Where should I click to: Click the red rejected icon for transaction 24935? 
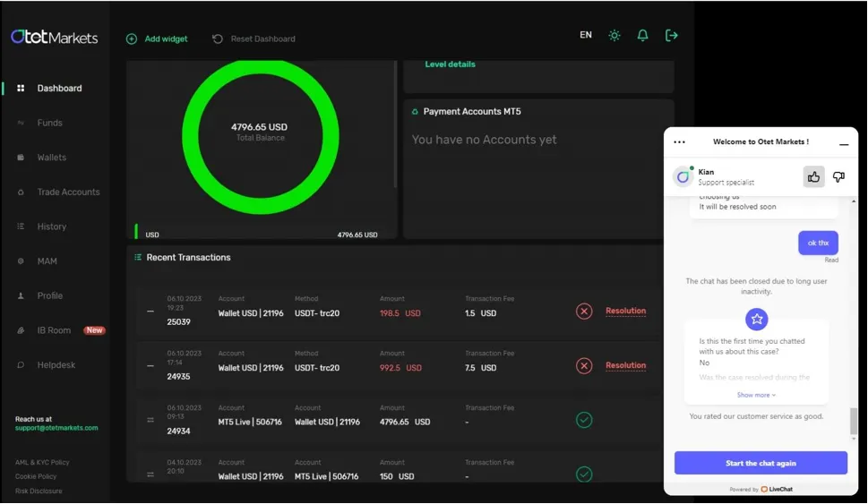click(x=584, y=365)
